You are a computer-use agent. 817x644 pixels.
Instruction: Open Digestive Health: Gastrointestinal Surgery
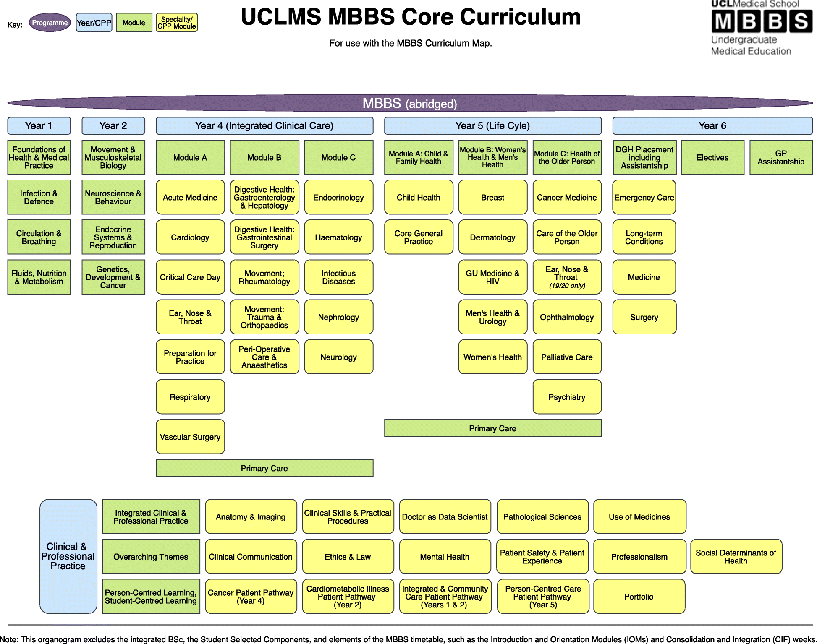click(x=264, y=237)
